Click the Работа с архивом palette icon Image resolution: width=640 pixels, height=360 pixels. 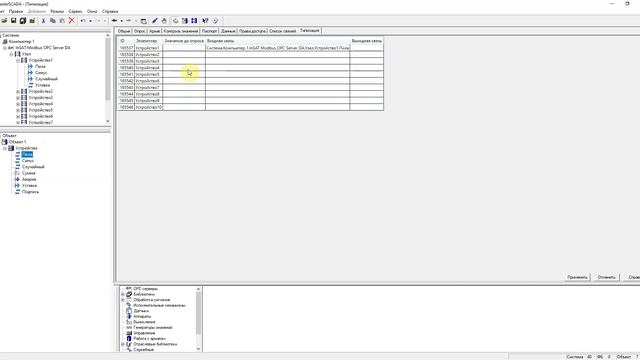click(x=129, y=338)
